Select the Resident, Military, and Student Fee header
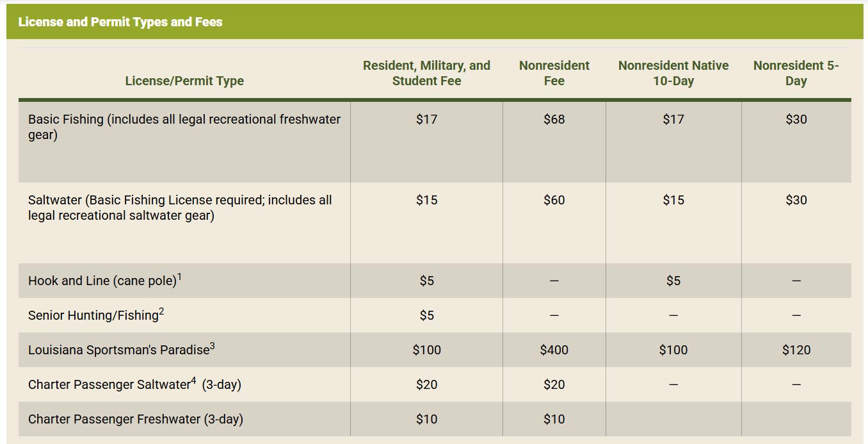868x444 pixels. (x=426, y=73)
